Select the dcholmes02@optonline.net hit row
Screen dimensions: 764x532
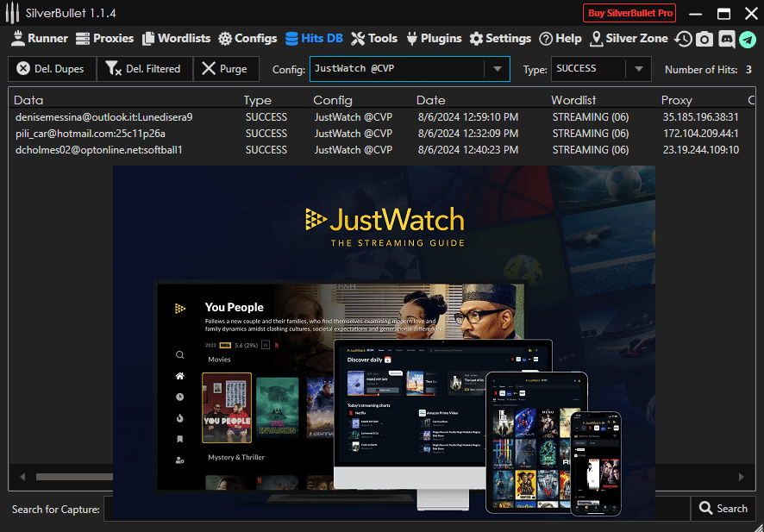click(381, 150)
